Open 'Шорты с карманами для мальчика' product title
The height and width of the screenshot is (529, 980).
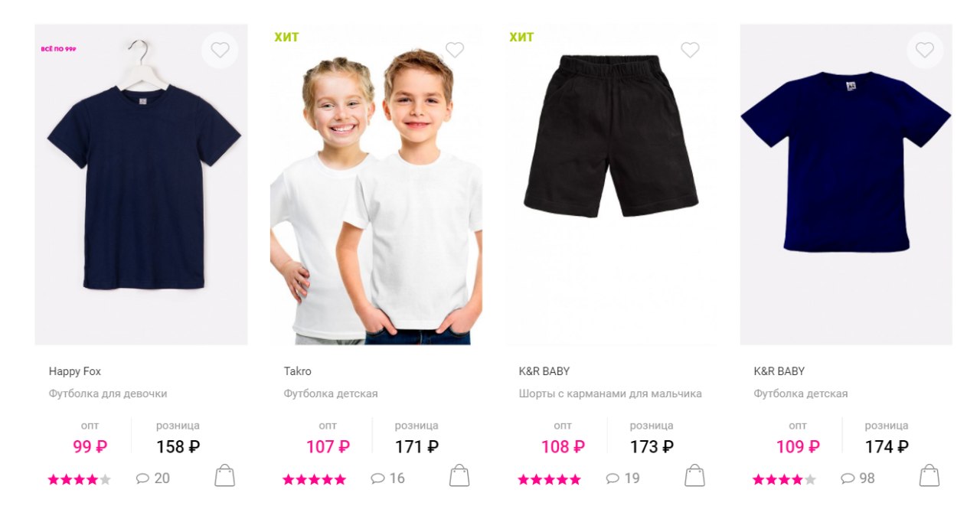(610, 393)
